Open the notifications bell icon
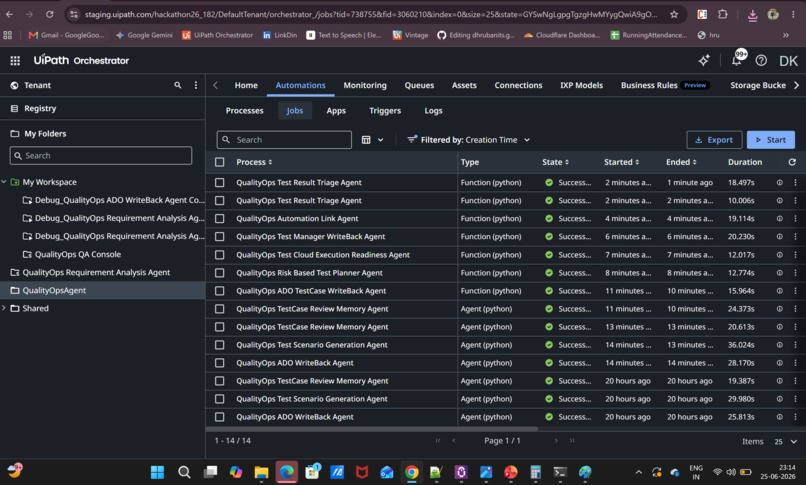This screenshot has height=485, width=806. pyautogui.click(x=737, y=61)
